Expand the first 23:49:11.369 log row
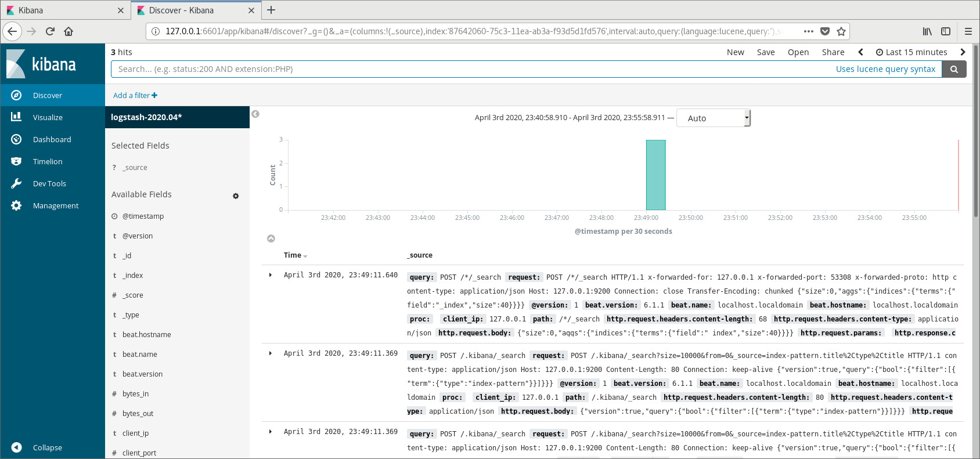980x459 pixels. pyautogui.click(x=271, y=353)
